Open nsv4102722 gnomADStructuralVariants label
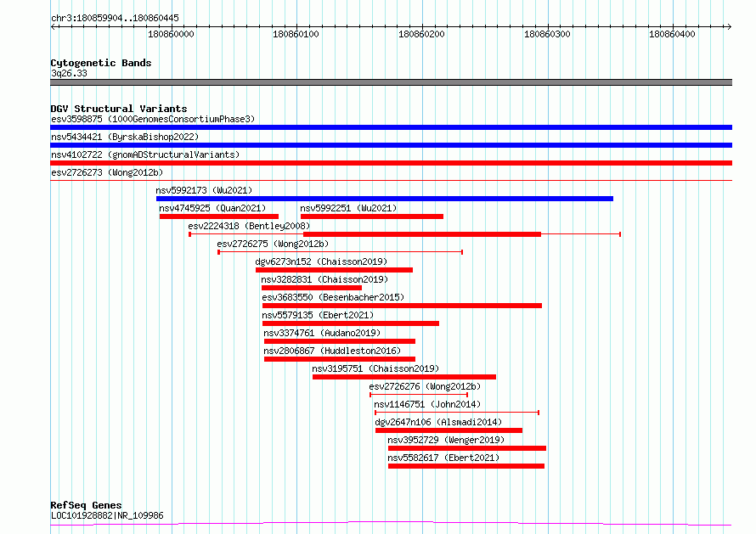 point(145,155)
